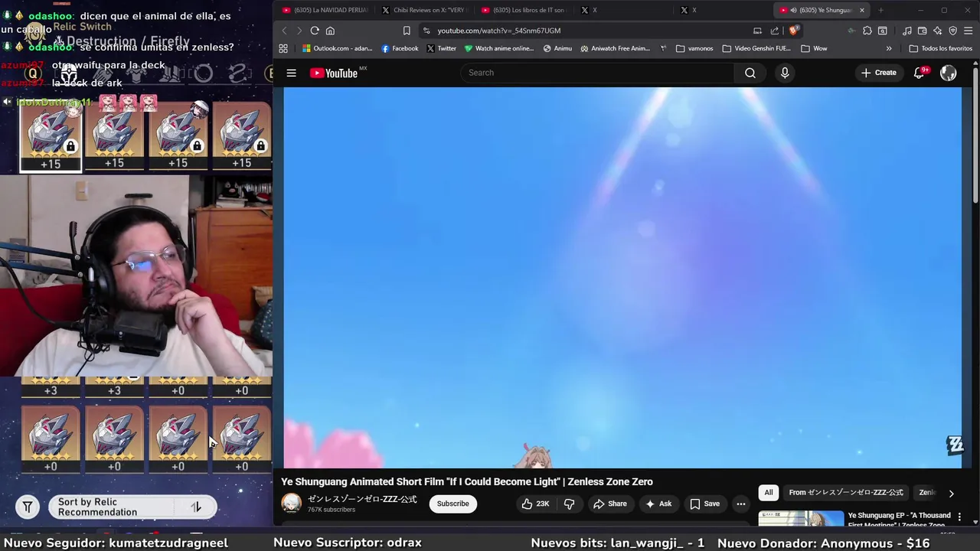The width and height of the screenshot is (980, 551).
Task: Switch to the La NAVIDAD PERUANA tab
Action: [325, 10]
